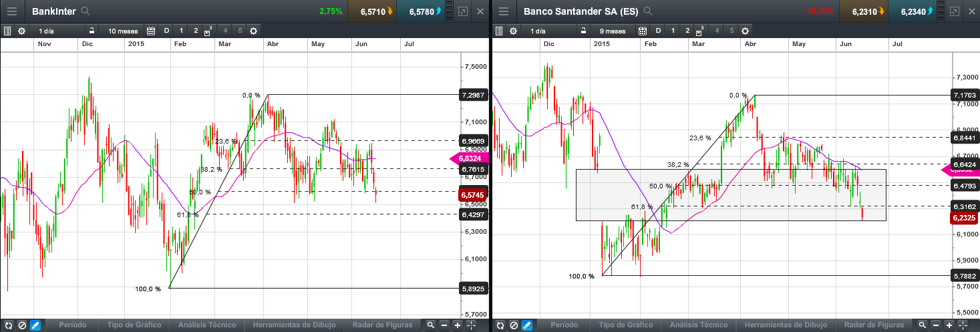This screenshot has height=332, width=980.
Task: Click the magnifier zoom icon in BankInter footer
Action: [x=430, y=325]
